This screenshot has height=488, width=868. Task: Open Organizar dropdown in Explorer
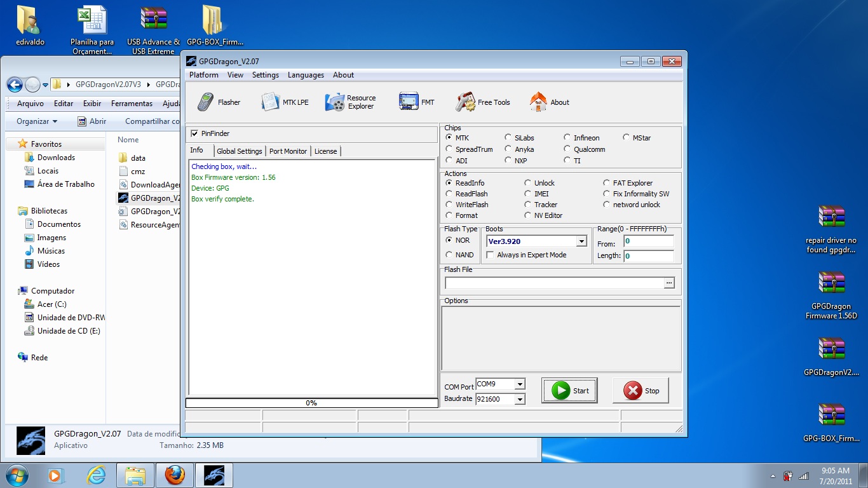coord(37,121)
